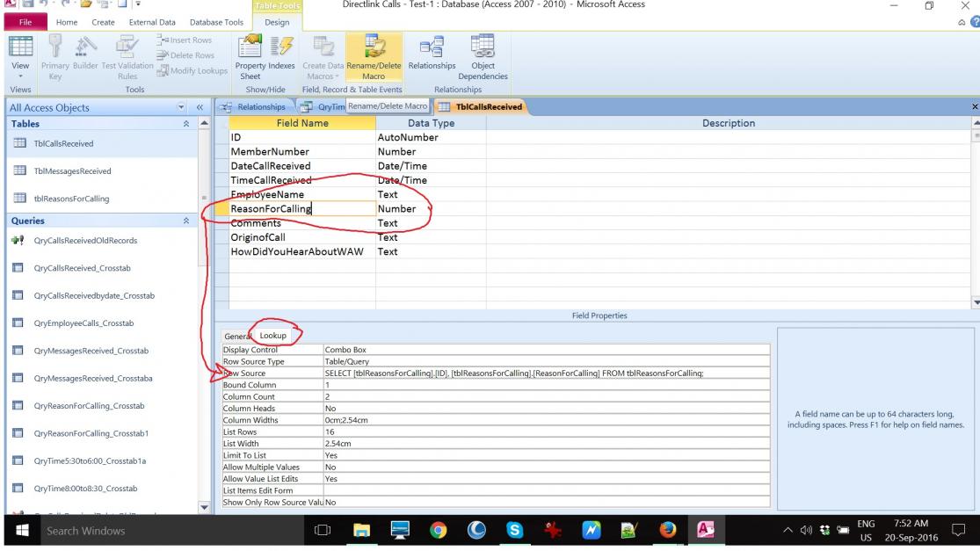Viewport: 980px width, 551px height.
Task: Open Firefox from the taskbar
Action: (667, 531)
